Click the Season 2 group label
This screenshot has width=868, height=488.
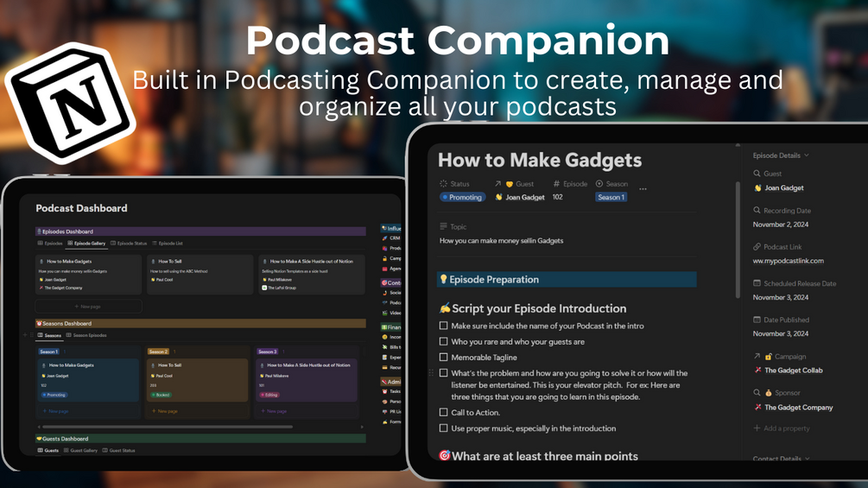pos(158,352)
